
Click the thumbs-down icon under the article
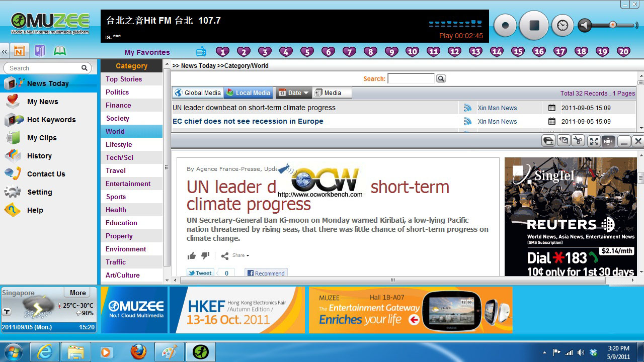point(205,255)
